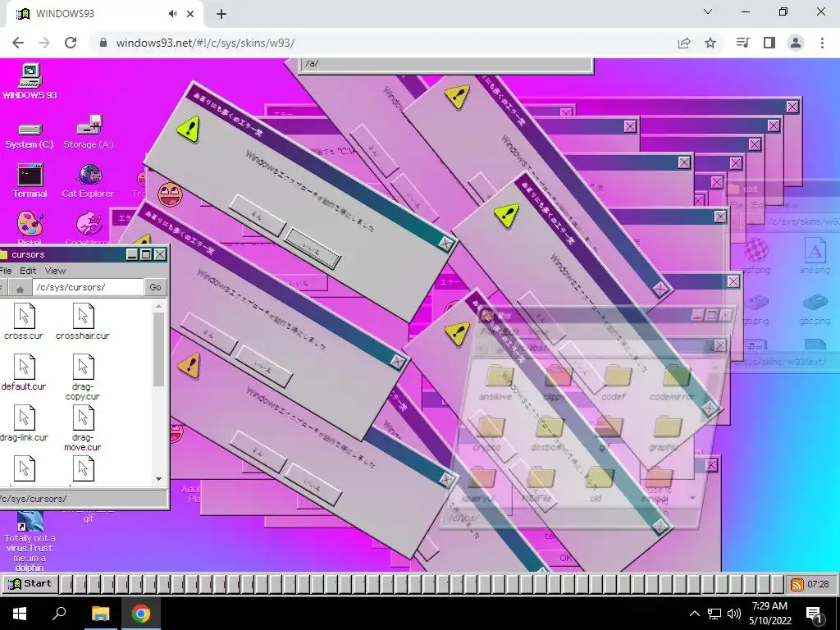Open the View menu in cursors window
Screen dimensions: 840x630
(x=55, y=271)
